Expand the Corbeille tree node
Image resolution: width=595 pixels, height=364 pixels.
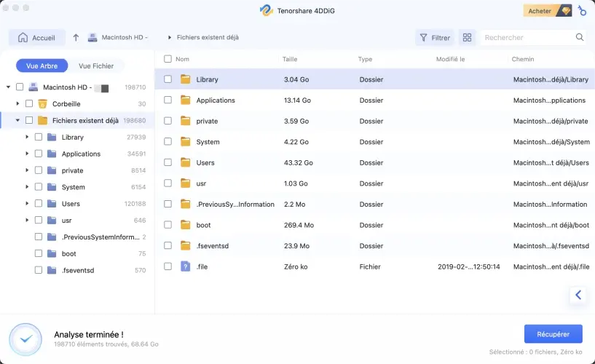click(17, 104)
